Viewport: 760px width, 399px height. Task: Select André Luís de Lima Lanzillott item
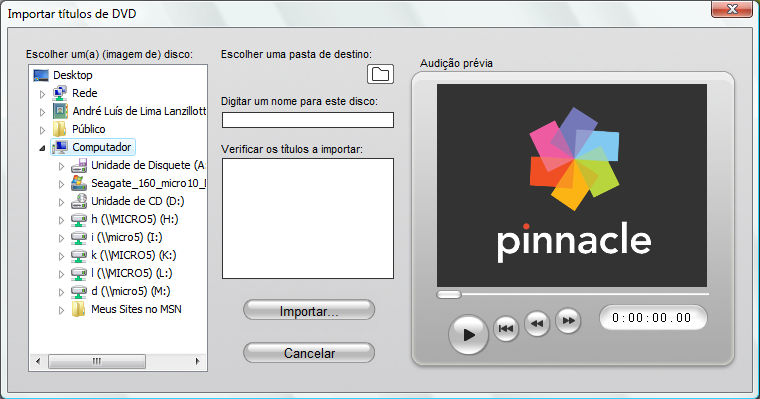coord(140,111)
